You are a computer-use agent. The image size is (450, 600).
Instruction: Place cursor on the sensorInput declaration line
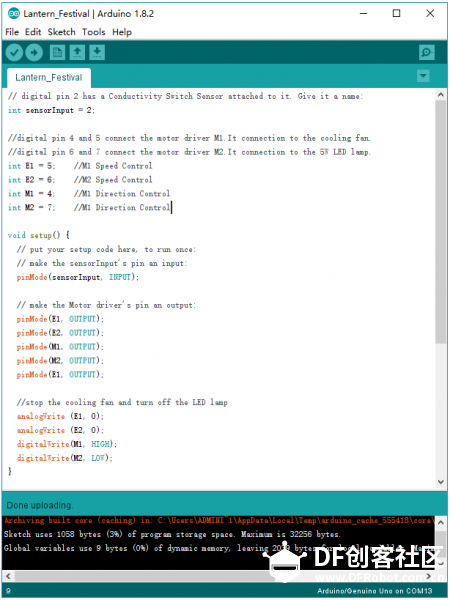pos(51,110)
